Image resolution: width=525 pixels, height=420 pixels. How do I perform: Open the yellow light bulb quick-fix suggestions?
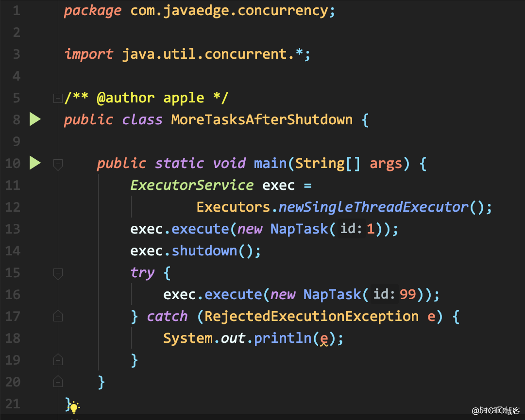point(74,407)
